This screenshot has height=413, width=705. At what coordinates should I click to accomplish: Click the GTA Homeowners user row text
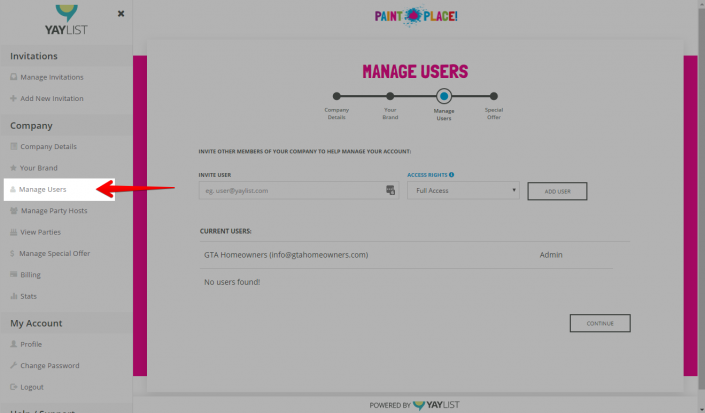(x=286, y=255)
